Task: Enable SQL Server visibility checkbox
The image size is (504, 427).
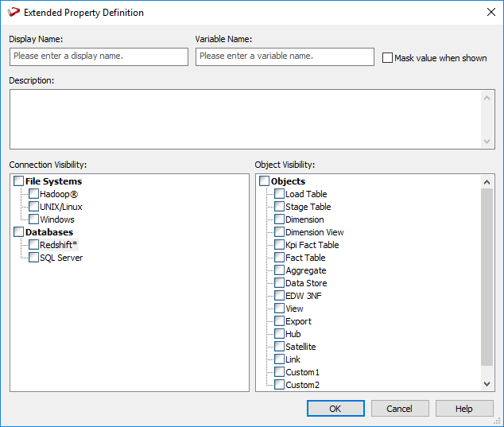Action: 34,258
